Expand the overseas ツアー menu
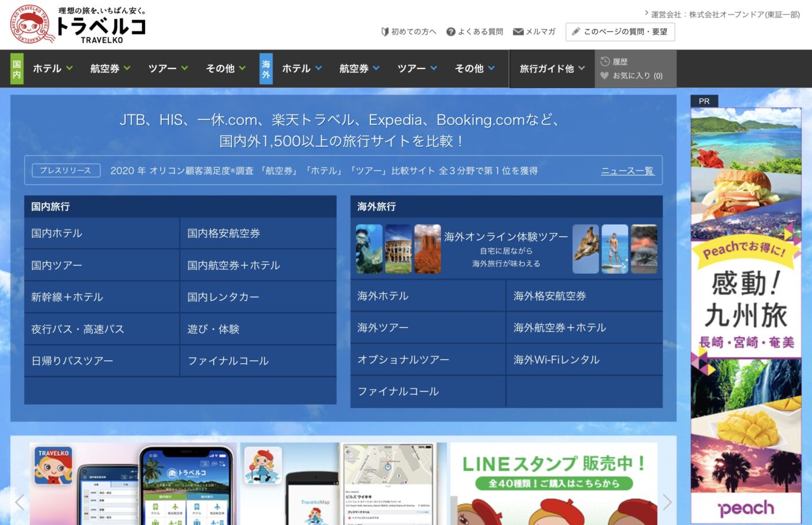This screenshot has height=525, width=812. point(417,68)
